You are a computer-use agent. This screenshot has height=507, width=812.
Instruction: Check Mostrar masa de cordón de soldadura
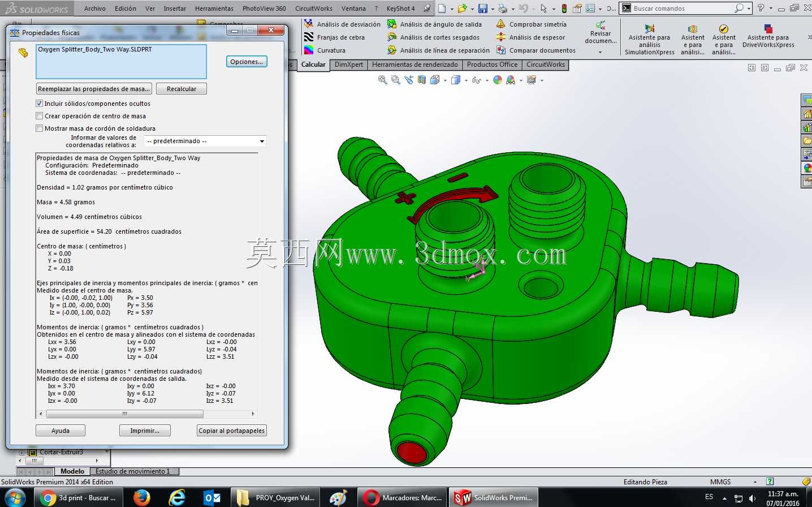point(39,128)
